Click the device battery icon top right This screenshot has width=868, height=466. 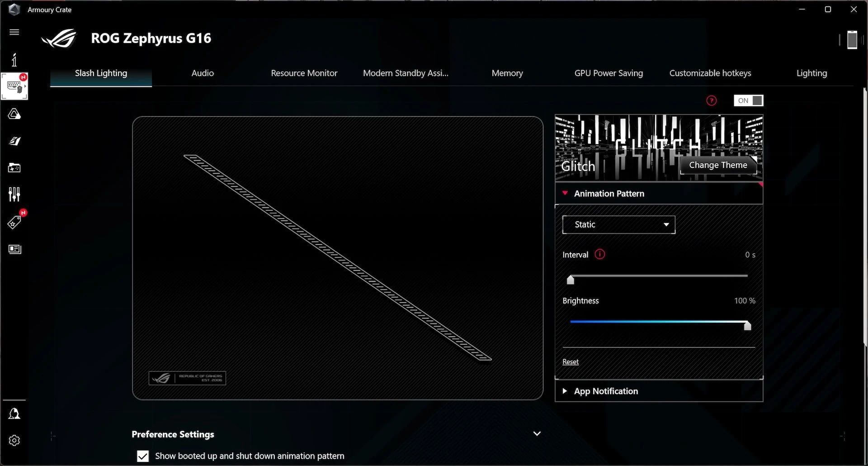(852, 40)
